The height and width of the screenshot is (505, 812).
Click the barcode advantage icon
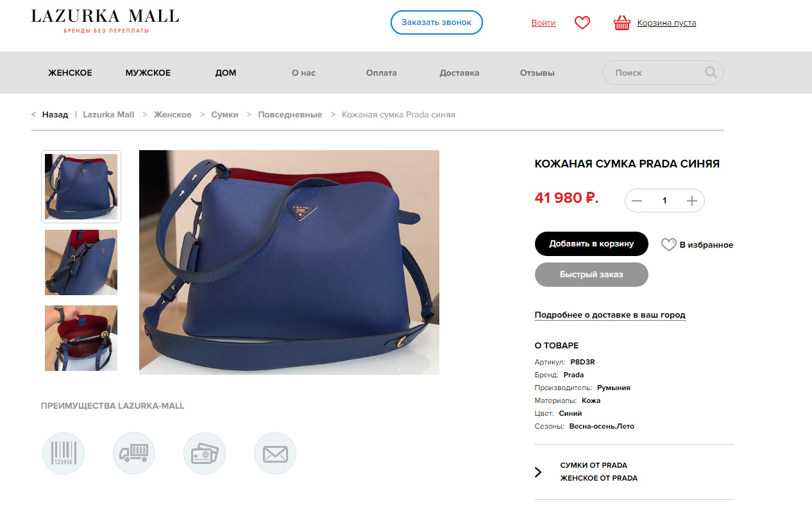click(x=63, y=453)
